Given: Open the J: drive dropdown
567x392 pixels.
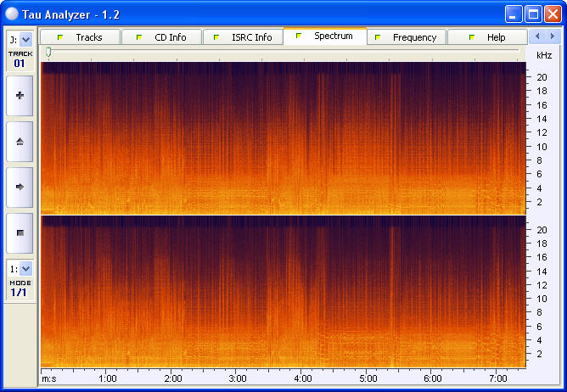Looking at the screenshot, I should tap(25, 39).
